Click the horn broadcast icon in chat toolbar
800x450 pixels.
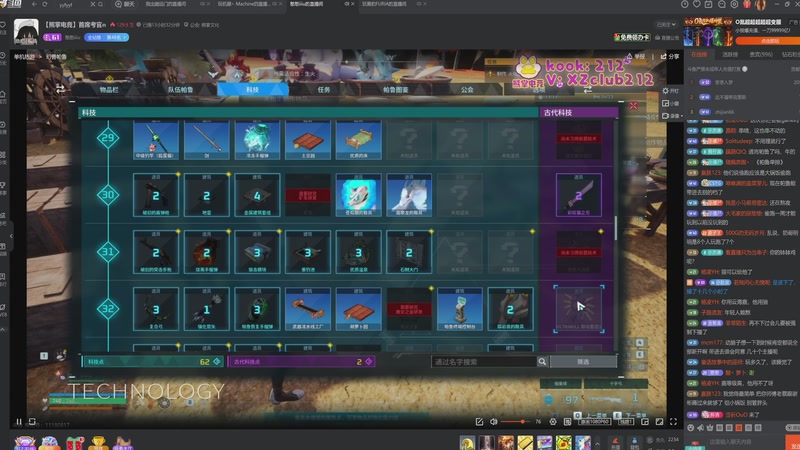tap(701, 428)
